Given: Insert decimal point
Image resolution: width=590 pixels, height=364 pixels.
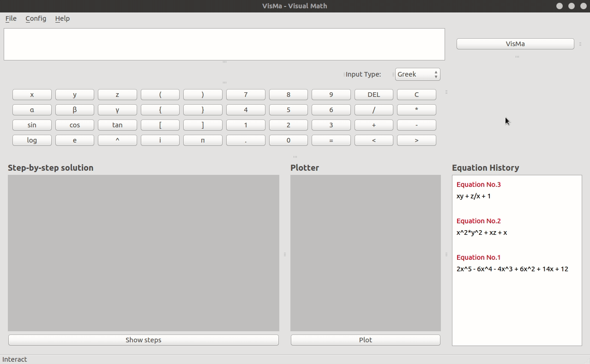Looking at the screenshot, I should (246, 140).
